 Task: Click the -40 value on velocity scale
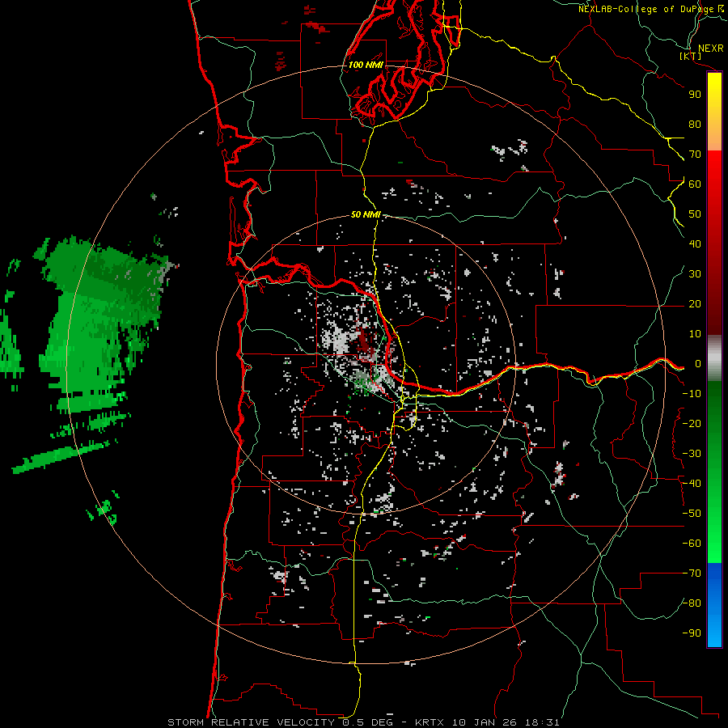click(x=692, y=484)
